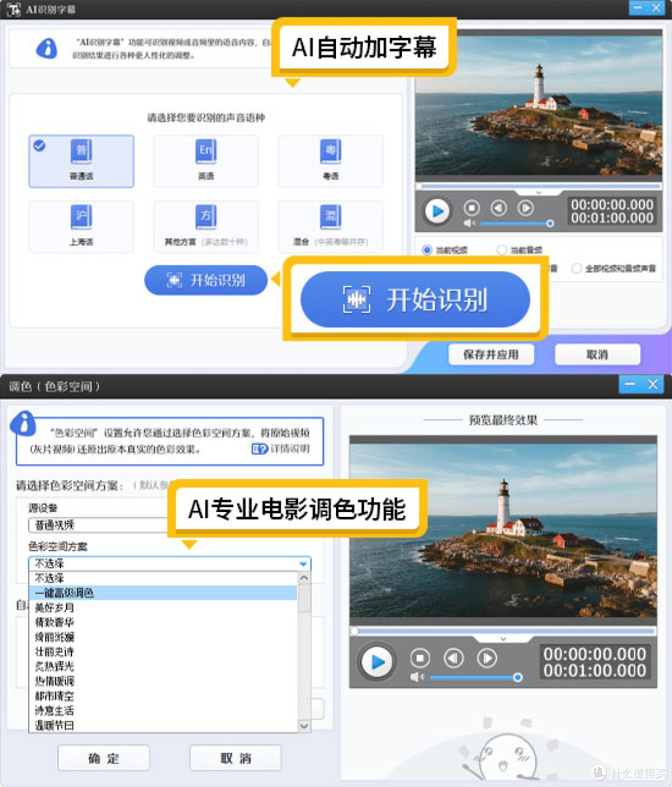This screenshot has height=787, width=672.
Task: Click the 确定 button in 调色 window
Action: [x=103, y=758]
